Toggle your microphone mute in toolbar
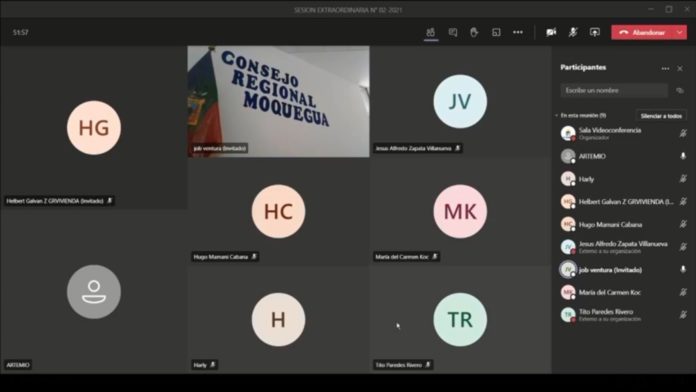Viewport: 696px width, 392px height. (x=573, y=32)
